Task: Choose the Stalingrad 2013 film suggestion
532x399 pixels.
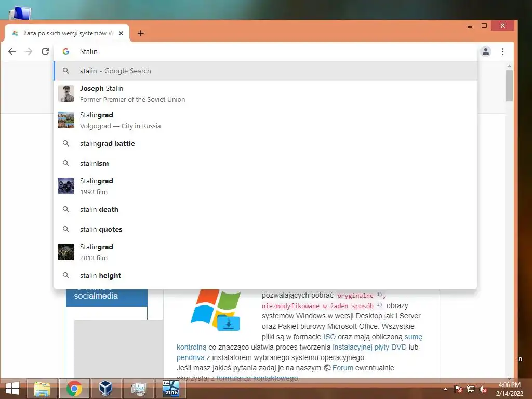Action: click(x=265, y=252)
